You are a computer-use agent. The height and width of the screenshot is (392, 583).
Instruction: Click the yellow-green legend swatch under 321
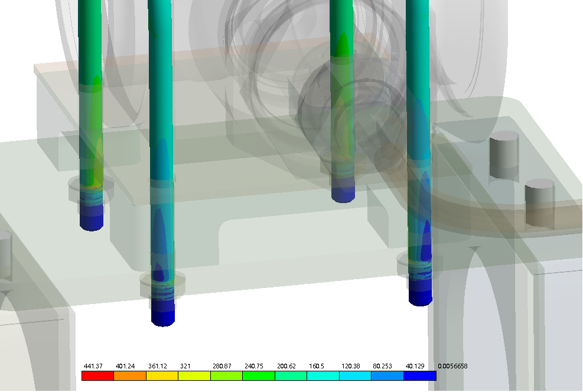coord(194,375)
